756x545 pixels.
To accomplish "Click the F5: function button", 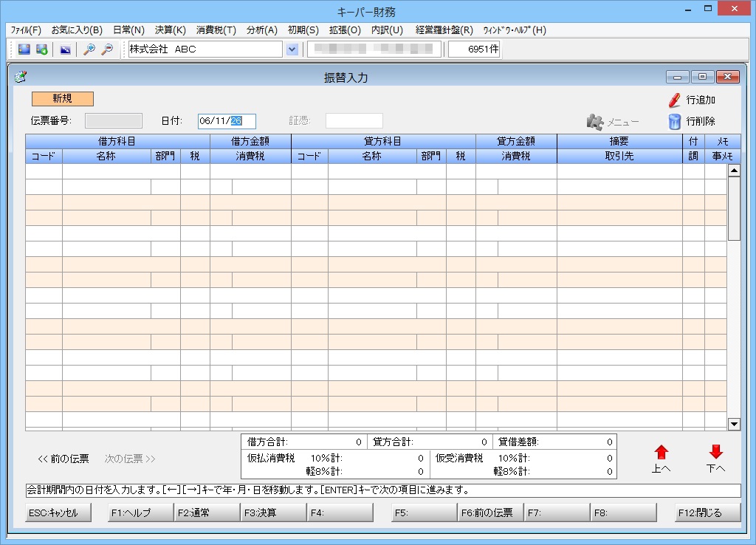I will tap(425, 513).
